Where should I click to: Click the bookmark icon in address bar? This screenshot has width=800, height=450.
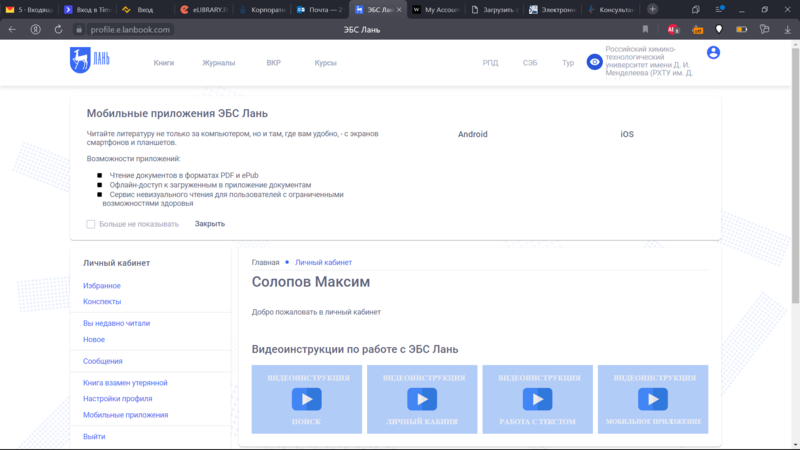click(x=645, y=30)
